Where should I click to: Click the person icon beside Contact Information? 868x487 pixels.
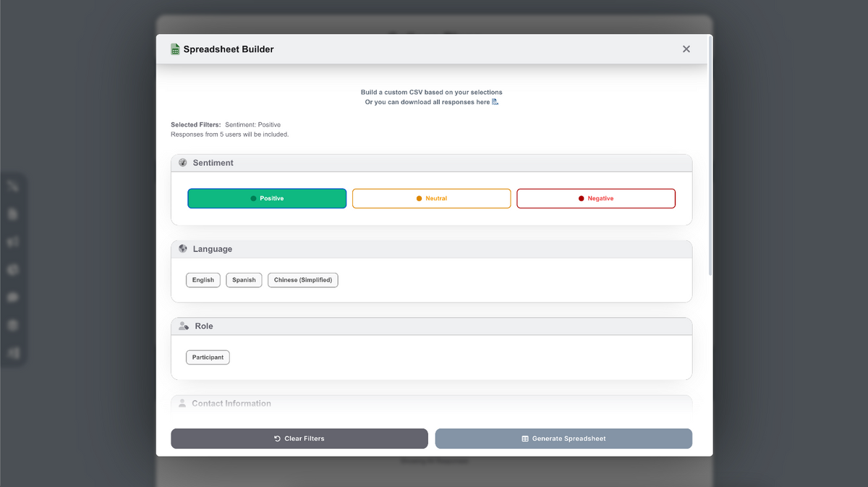click(183, 403)
